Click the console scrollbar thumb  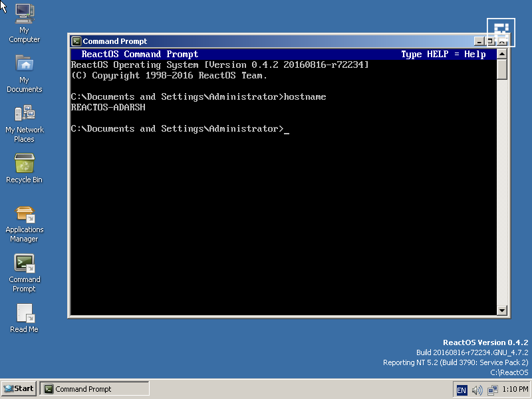[x=502, y=70]
